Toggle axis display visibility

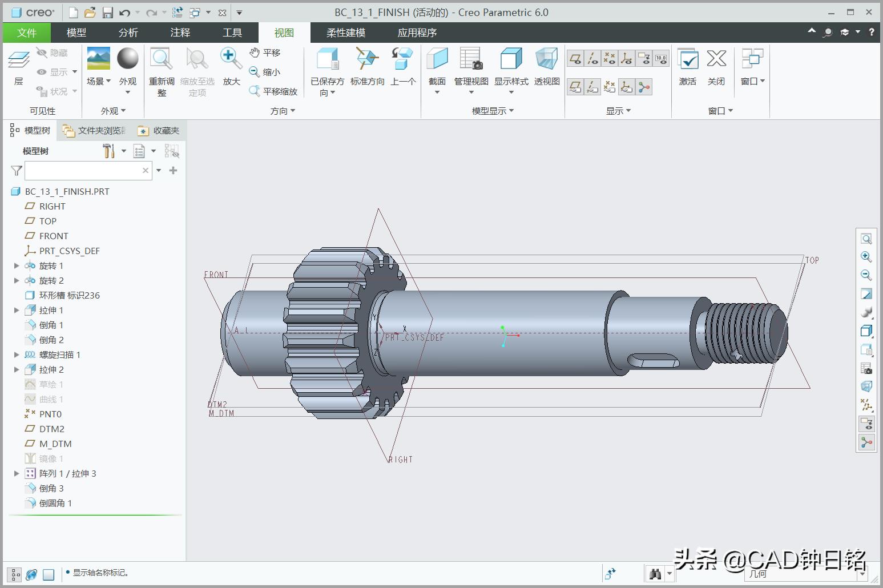tap(592, 58)
